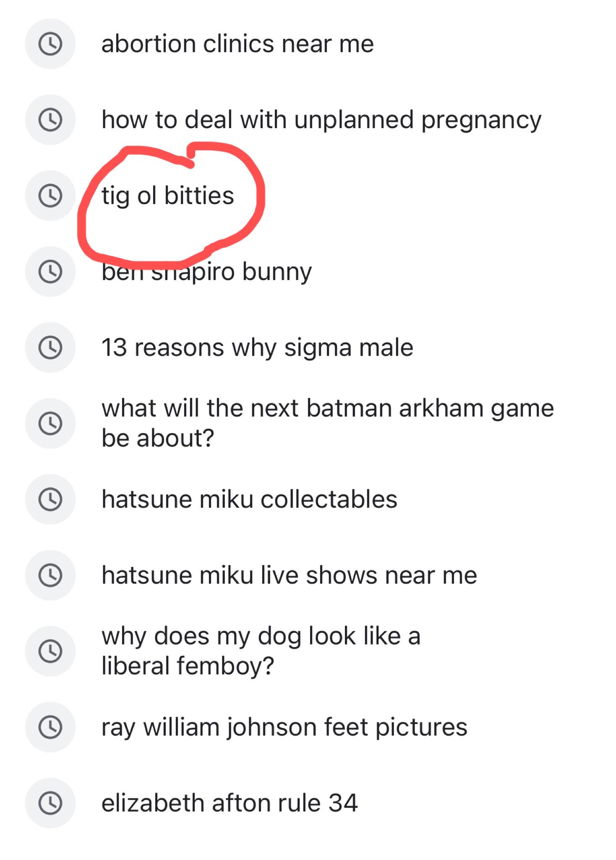The height and width of the screenshot is (860, 616).
Task: Click clock icon next to batman arkham search
Action: pos(50,423)
